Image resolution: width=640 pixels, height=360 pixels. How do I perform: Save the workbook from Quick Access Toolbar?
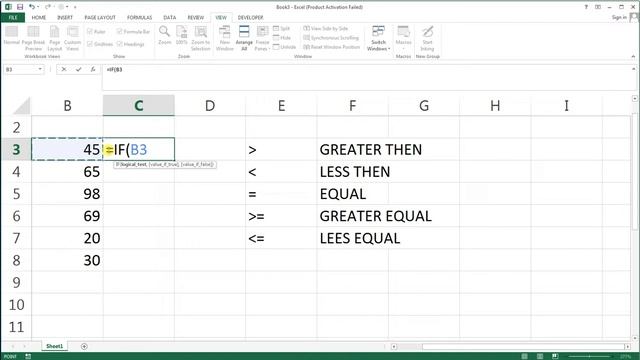click(20, 7)
